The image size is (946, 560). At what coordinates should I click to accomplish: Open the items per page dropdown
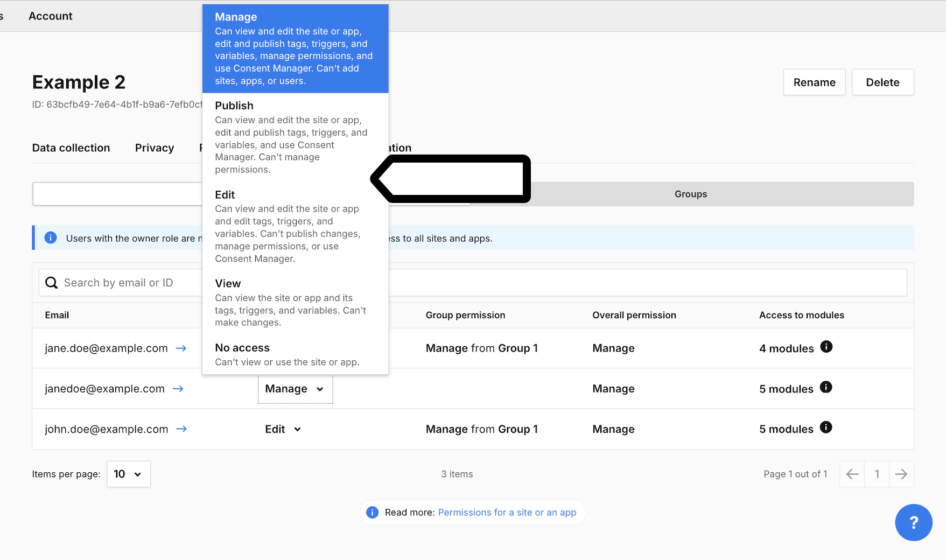coord(129,474)
